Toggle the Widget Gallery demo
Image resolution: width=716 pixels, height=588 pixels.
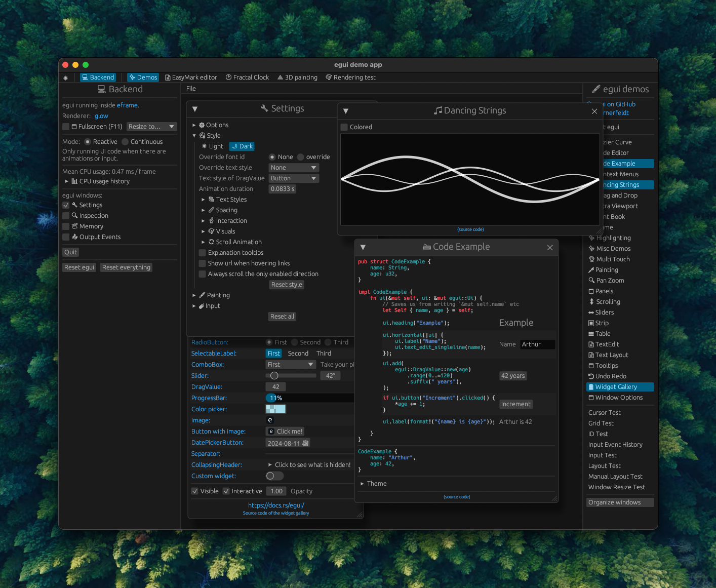(x=620, y=387)
